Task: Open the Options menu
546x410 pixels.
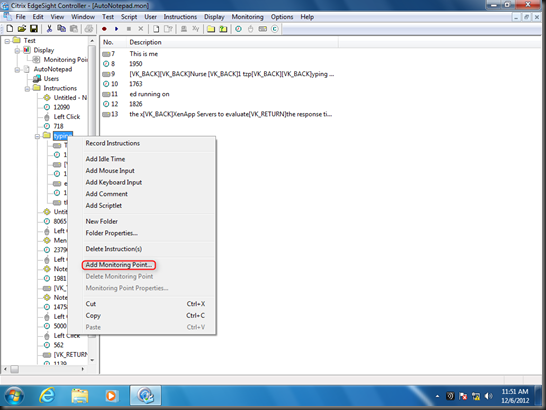Action: coord(282,17)
